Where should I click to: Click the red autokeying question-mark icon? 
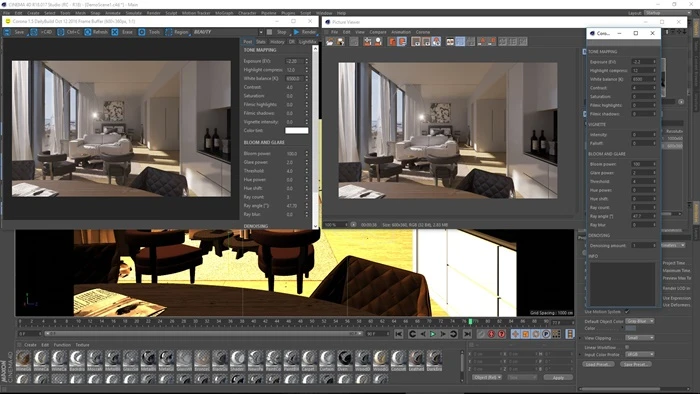pos(501,334)
